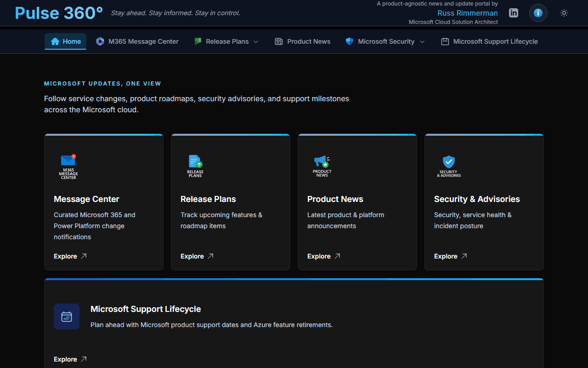This screenshot has width=588, height=368.
Task: Click the Release Plans document card icon
Action: click(195, 167)
